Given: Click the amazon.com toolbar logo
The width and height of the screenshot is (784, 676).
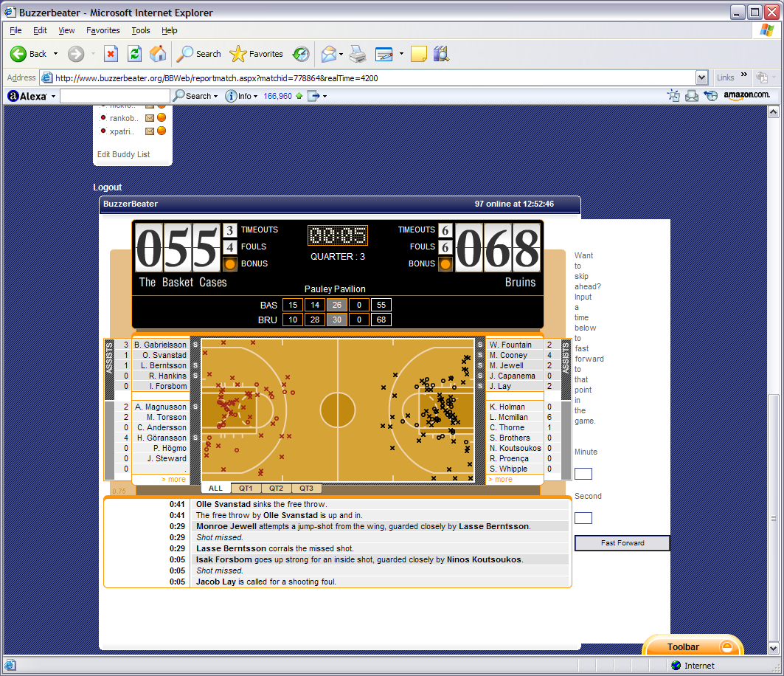Looking at the screenshot, I should coord(746,95).
